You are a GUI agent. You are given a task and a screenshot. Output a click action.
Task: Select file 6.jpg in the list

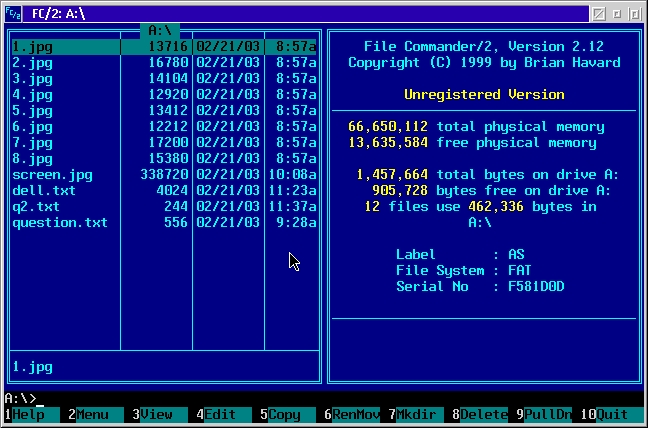click(x=164, y=126)
